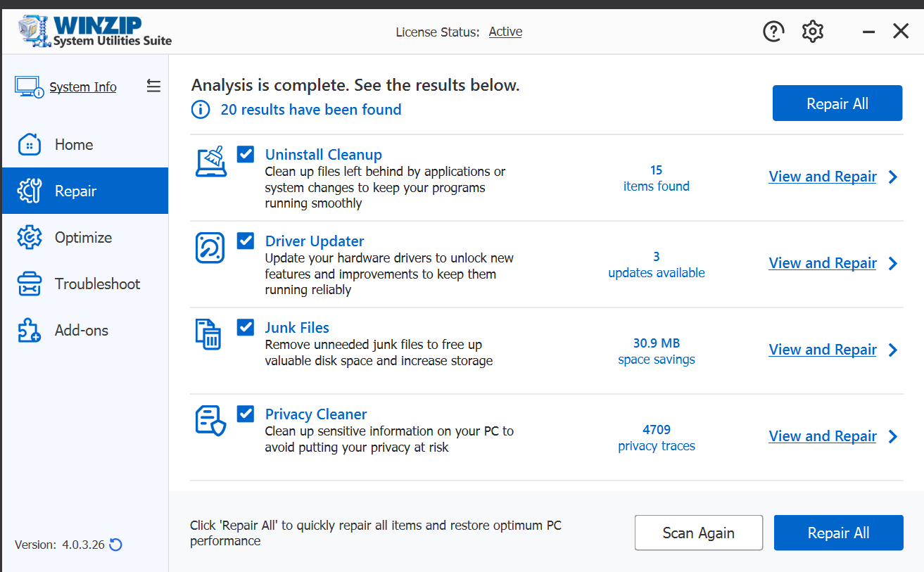Click the top Repair All button
The image size is (924, 572).
click(x=837, y=103)
